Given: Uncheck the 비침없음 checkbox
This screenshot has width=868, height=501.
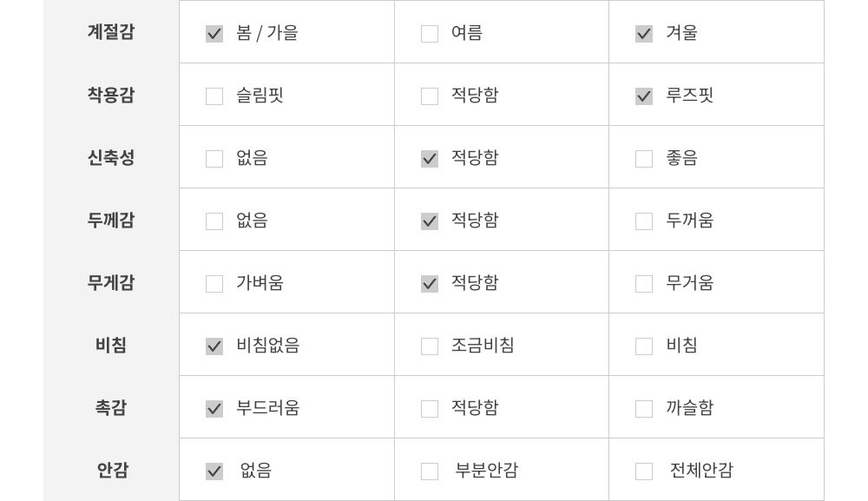Looking at the screenshot, I should pyautogui.click(x=214, y=346).
